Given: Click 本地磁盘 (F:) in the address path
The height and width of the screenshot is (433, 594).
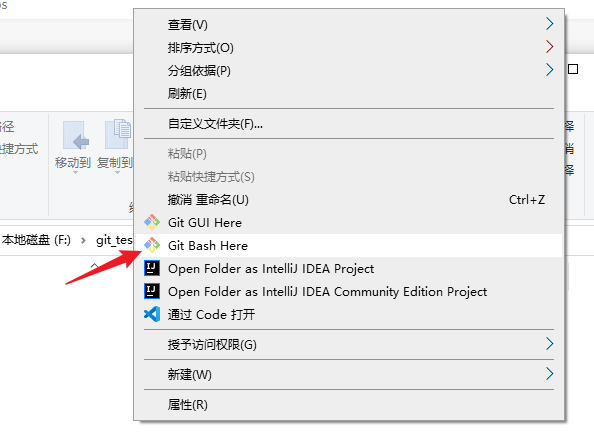Looking at the screenshot, I should [x=36, y=240].
